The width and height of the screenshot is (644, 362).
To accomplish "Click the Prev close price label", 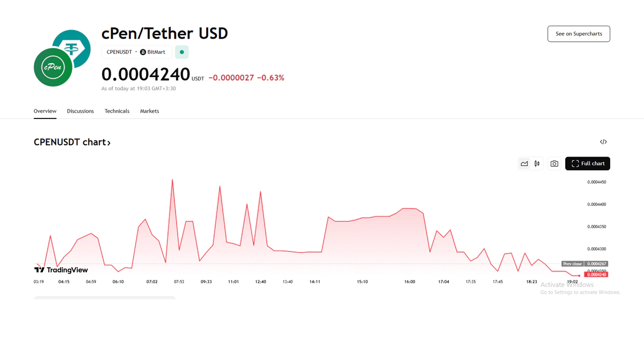I will click(x=572, y=264).
